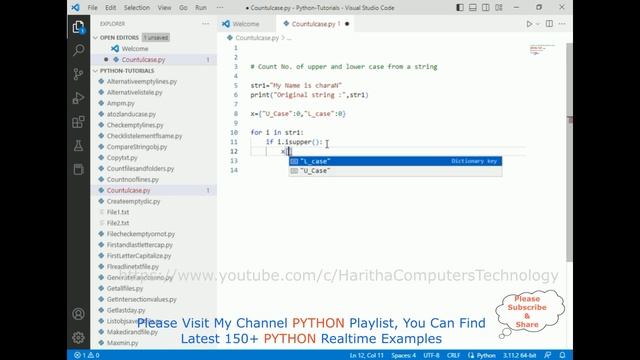The image size is (640, 360).
Task: Click Ln 12, Col 11 status item
Action: [367, 355]
